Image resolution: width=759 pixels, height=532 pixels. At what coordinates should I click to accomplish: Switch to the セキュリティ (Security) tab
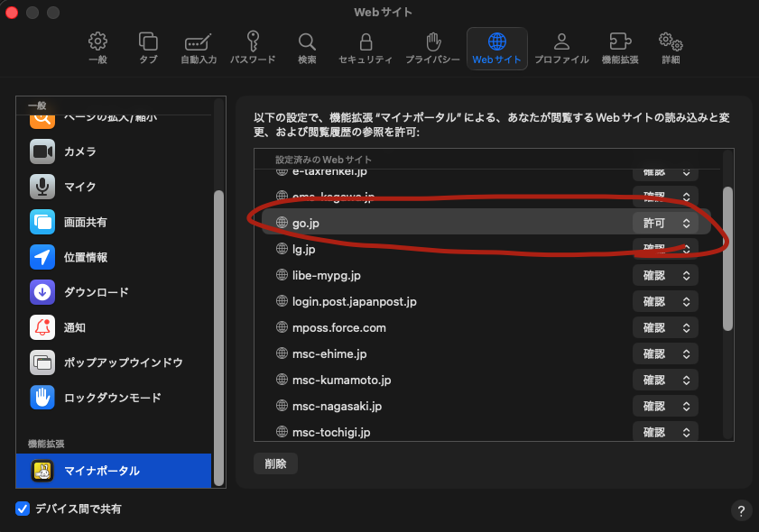coord(365,49)
